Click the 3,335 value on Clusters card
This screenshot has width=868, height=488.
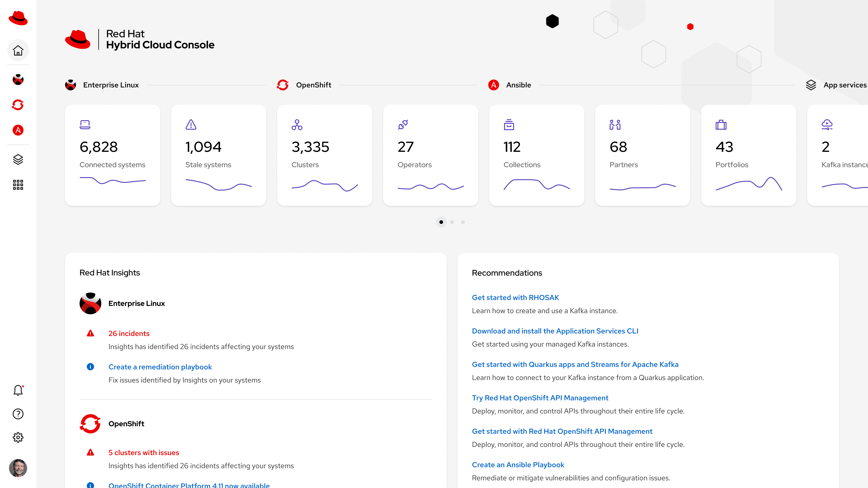pos(310,147)
